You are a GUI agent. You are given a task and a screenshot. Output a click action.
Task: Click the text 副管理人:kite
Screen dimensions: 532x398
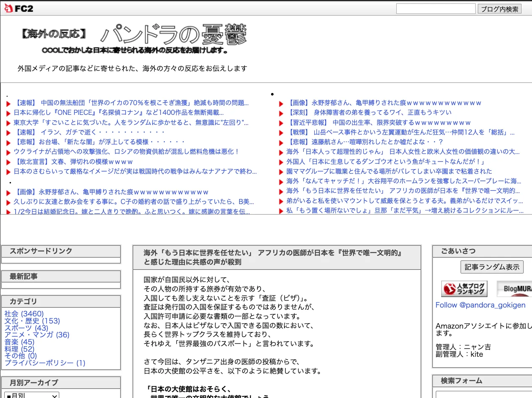[x=459, y=354]
